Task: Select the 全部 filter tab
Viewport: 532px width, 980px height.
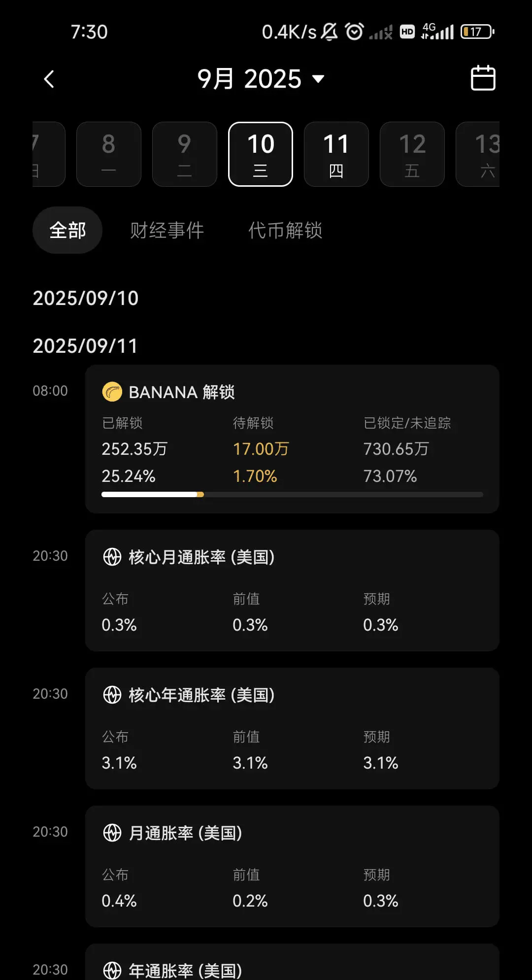Action: click(x=67, y=230)
